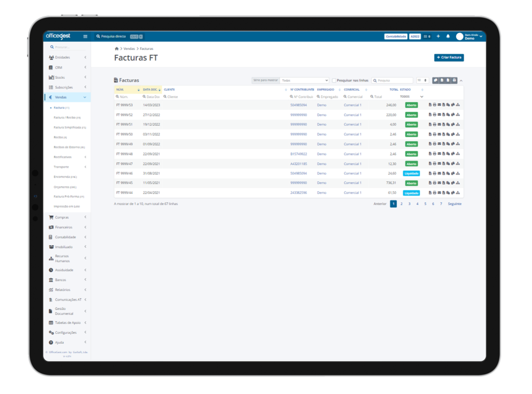Click the Bancos building sidebar icon
This screenshot has height=394, width=532.
click(x=51, y=280)
